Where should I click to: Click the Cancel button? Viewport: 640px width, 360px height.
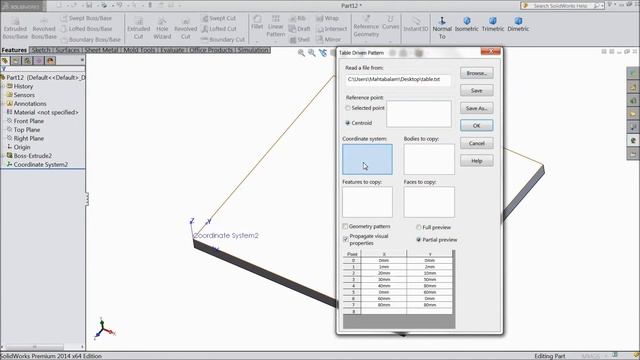click(x=476, y=143)
